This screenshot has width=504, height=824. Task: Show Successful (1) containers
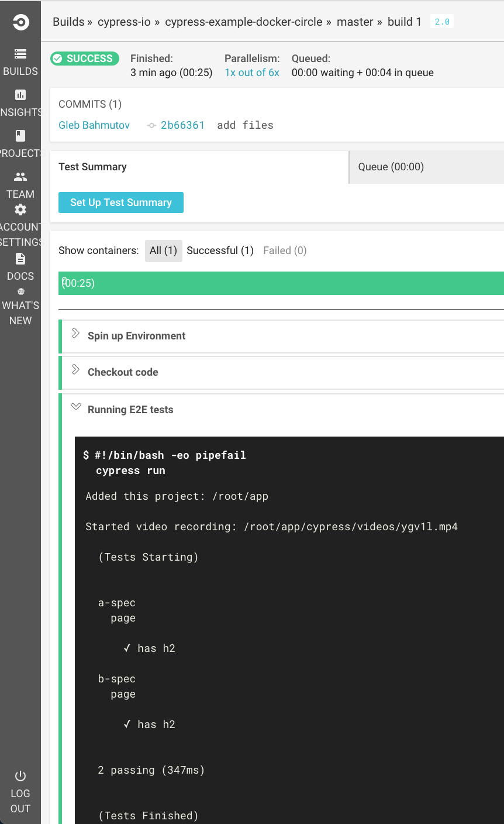point(220,250)
